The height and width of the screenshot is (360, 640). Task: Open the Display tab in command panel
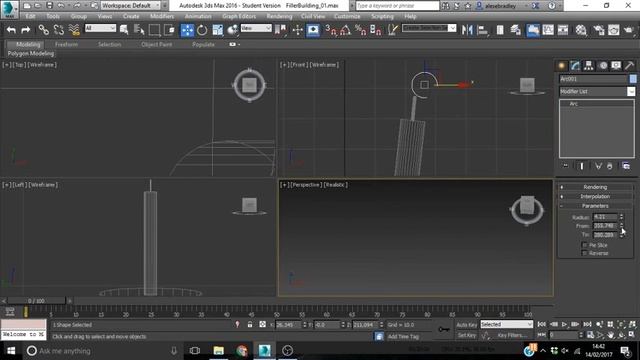pyautogui.click(x=616, y=65)
